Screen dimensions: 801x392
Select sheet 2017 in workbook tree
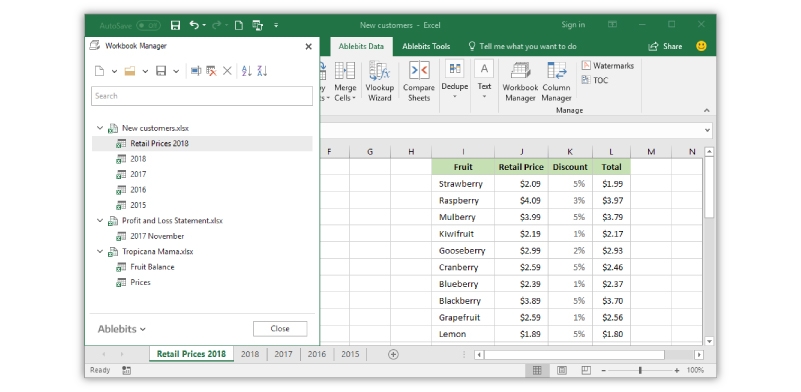[x=138, y=174]
